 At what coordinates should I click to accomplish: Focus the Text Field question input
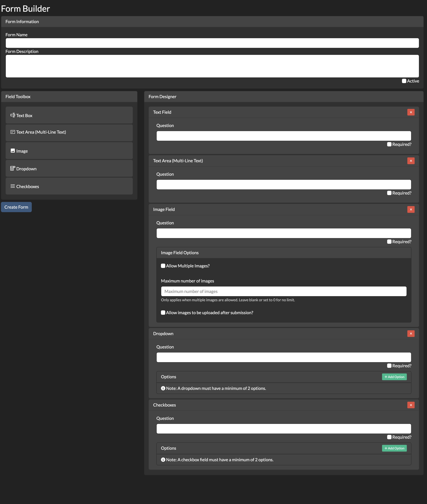pos(284,136)
